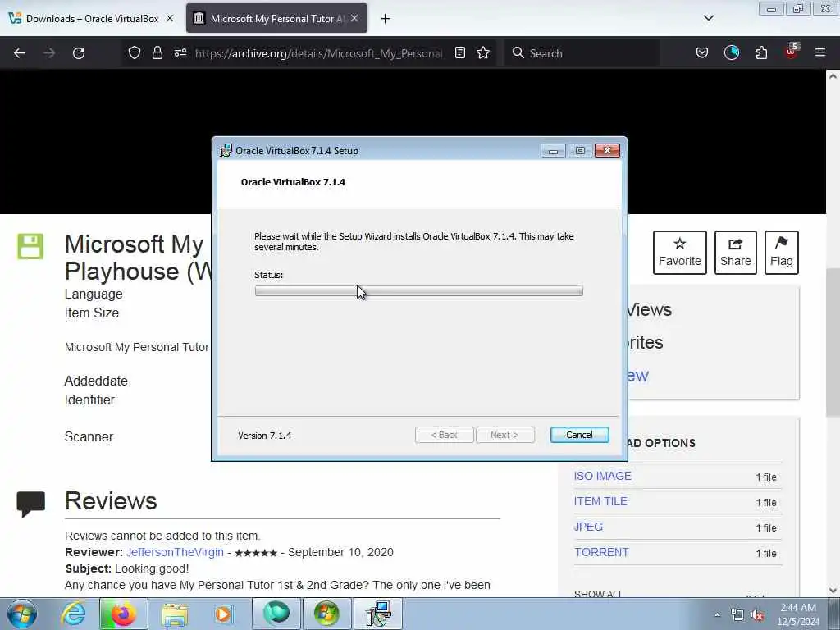
Task: Cancel the VirtualBox installation
Action: [579, 435]
